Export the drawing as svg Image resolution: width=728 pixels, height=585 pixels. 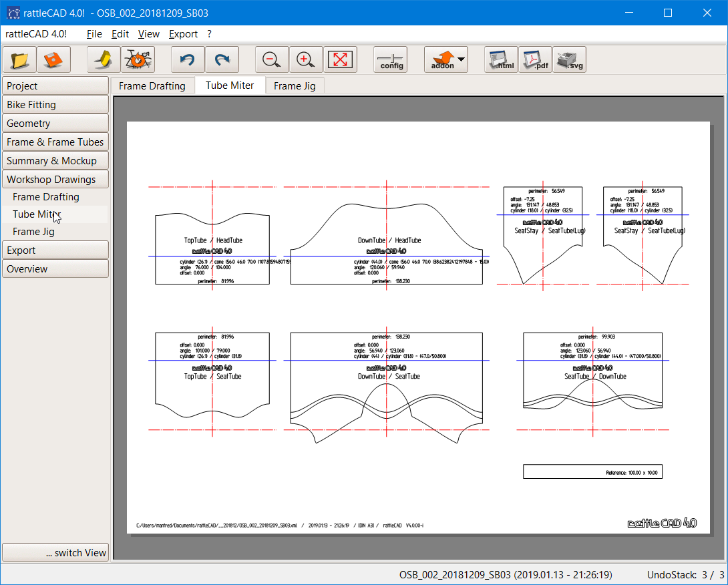click(x=569, y=59)
